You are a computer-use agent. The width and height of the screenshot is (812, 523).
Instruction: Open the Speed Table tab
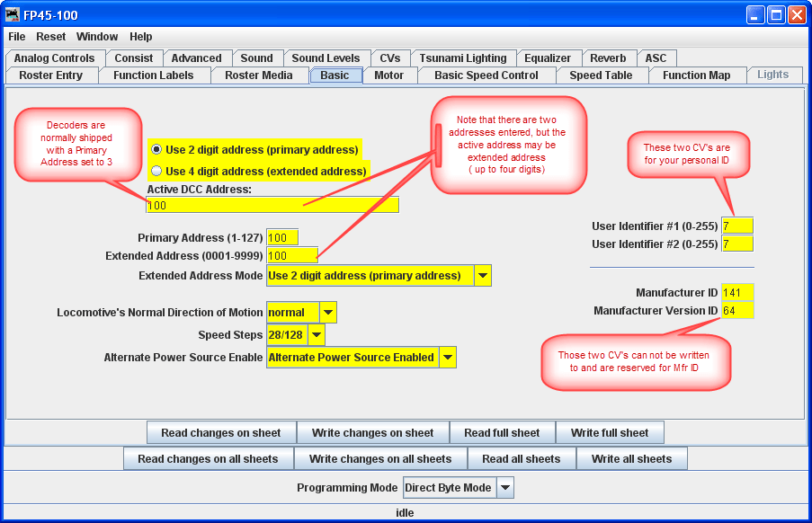coord(602,75)
